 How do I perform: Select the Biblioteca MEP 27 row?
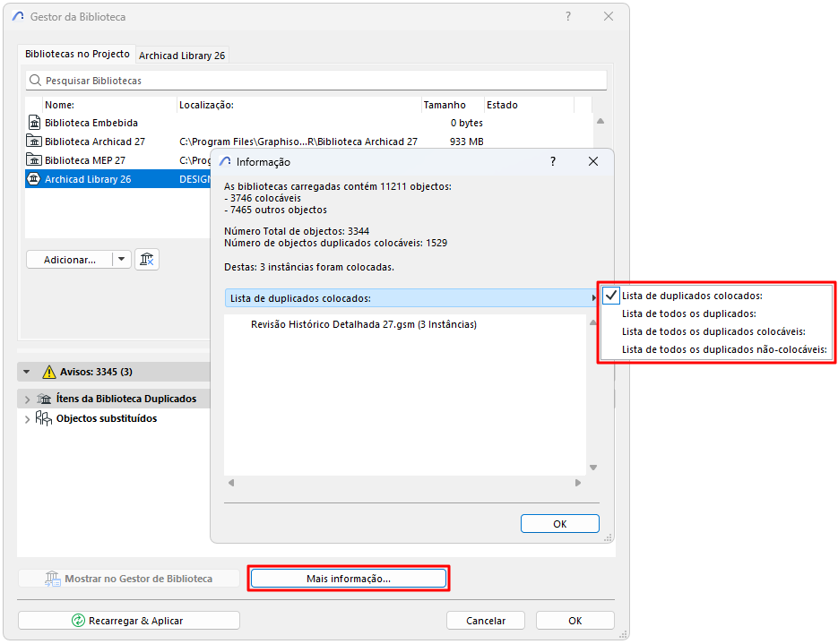[117, 160]
